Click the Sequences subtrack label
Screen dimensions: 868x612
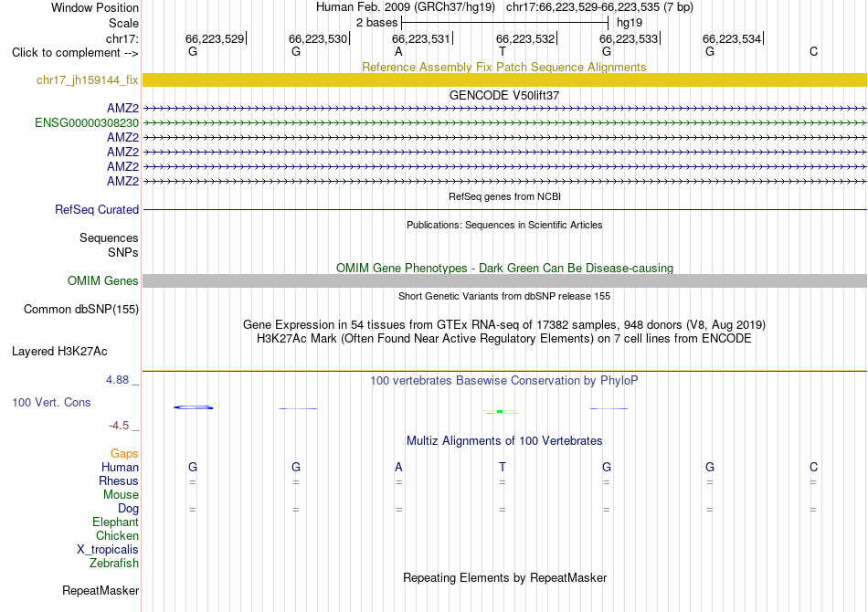[109, 237]
